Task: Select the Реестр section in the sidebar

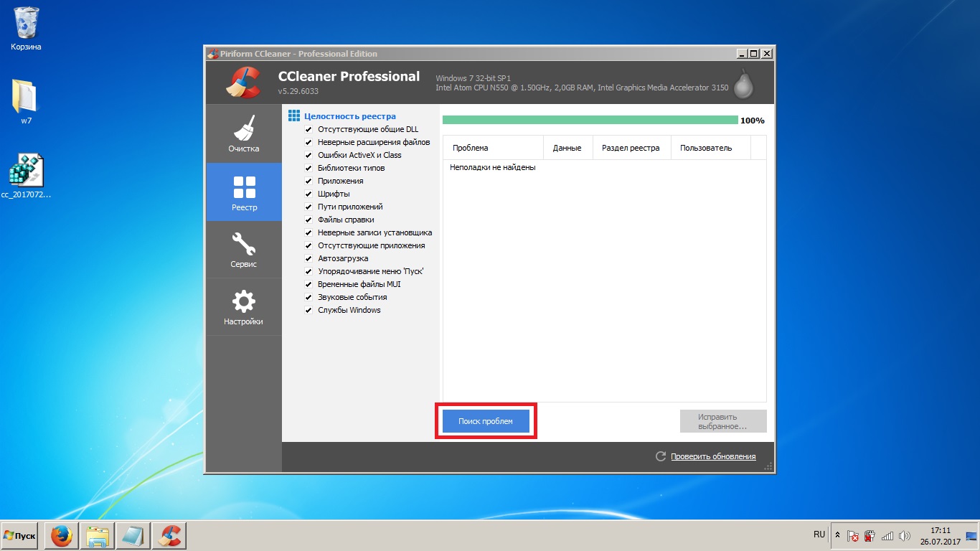Action: [x=244, y=192]
